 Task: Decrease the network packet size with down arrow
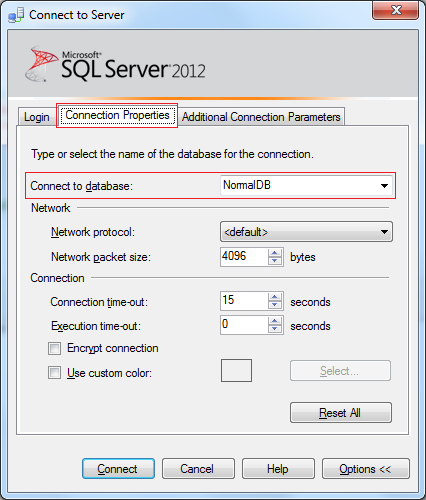[x=275, y=261]
